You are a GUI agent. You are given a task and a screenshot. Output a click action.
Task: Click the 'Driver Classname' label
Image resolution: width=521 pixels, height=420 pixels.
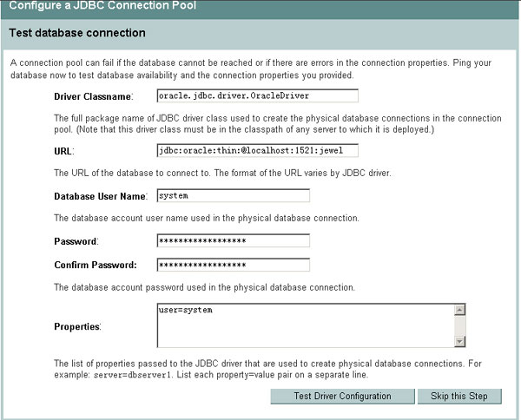[94, 96]
